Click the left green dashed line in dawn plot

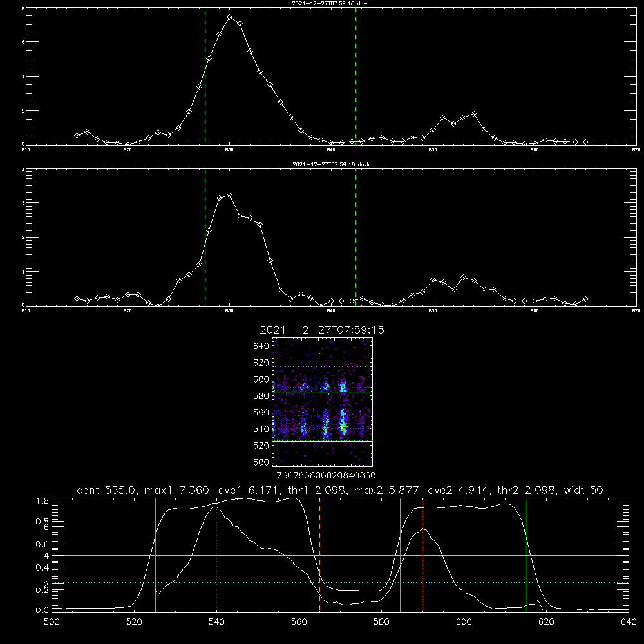(x=205, y=76)
